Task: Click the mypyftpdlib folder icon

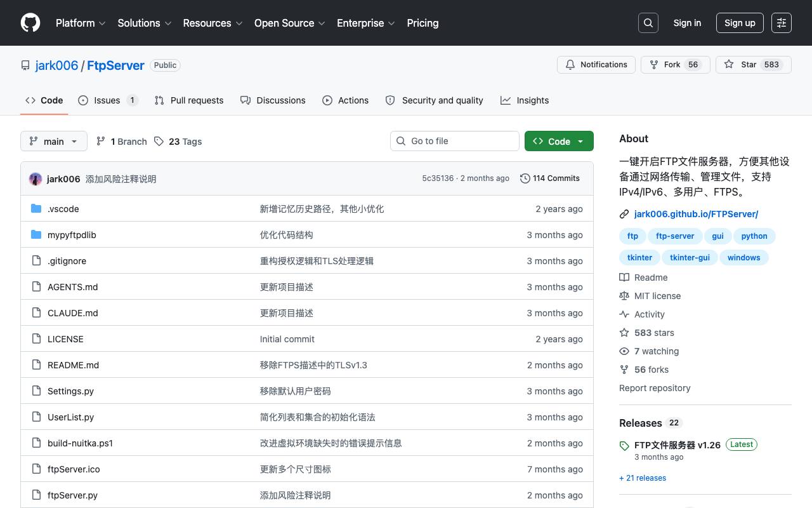Action: point(36,235)
